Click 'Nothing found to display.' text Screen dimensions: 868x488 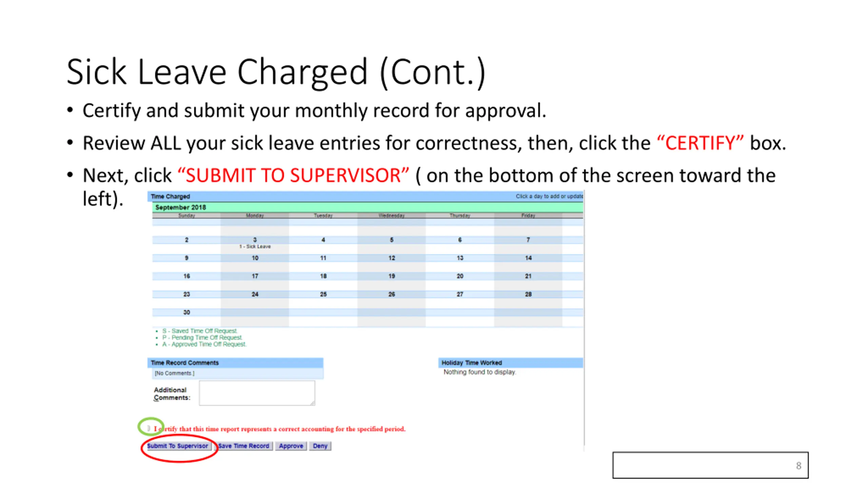[x=480, y=372]
